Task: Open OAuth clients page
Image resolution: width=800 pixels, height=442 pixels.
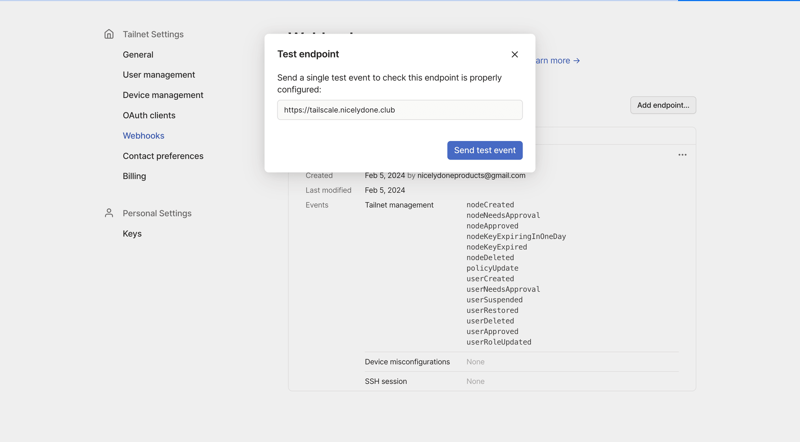Action: click(x=149, y=115)
